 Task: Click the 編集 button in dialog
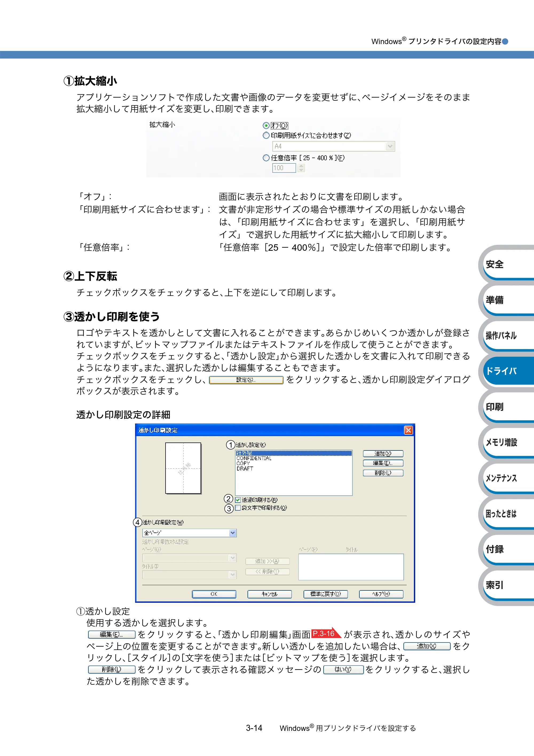pyautogui.click(x=383, y=463)
